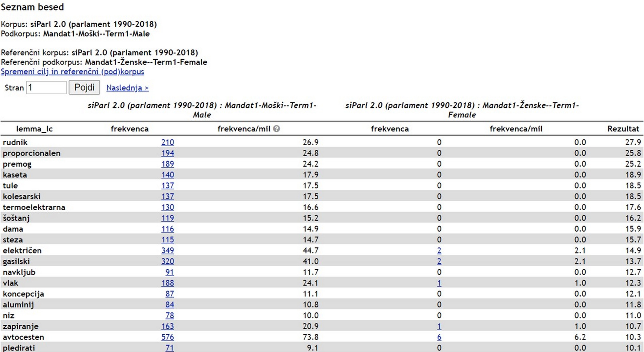Screen dimensions: 644x352
Task: Open frequency 140 for kaseta
Action: tap(167, 175)
